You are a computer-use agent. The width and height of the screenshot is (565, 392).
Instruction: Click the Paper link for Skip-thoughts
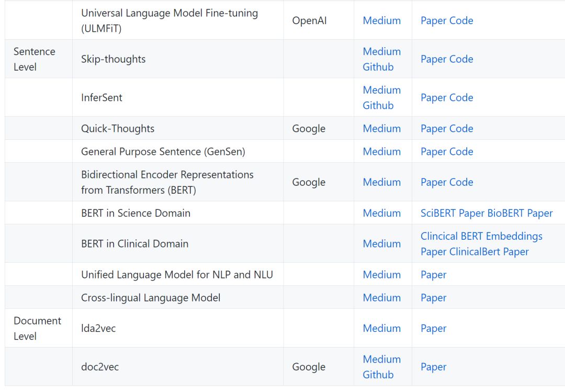click(433, 59)
